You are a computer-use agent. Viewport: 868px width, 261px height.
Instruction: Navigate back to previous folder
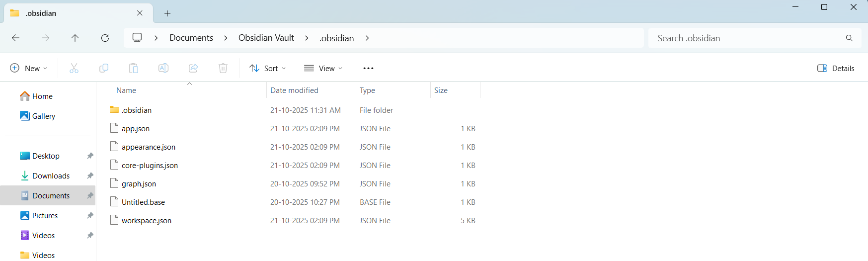pos(16,38)
